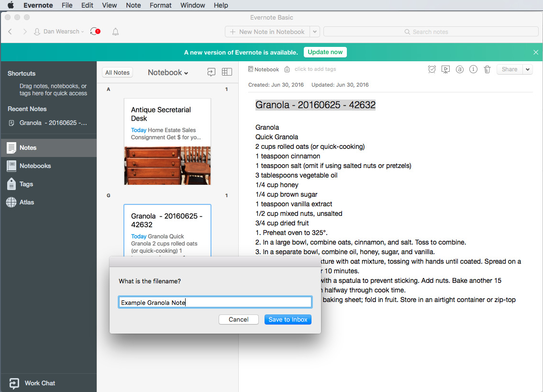Open notifications bell icon
This screenshot has width=543, height=392.
pos(115,32)
